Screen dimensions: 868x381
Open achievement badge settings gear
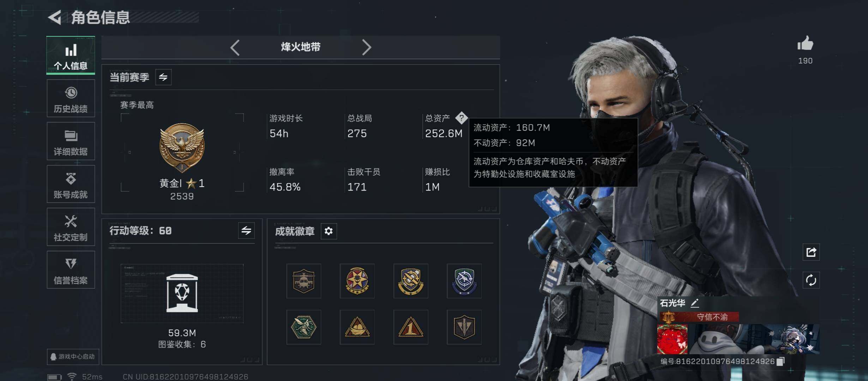point(328,231)
